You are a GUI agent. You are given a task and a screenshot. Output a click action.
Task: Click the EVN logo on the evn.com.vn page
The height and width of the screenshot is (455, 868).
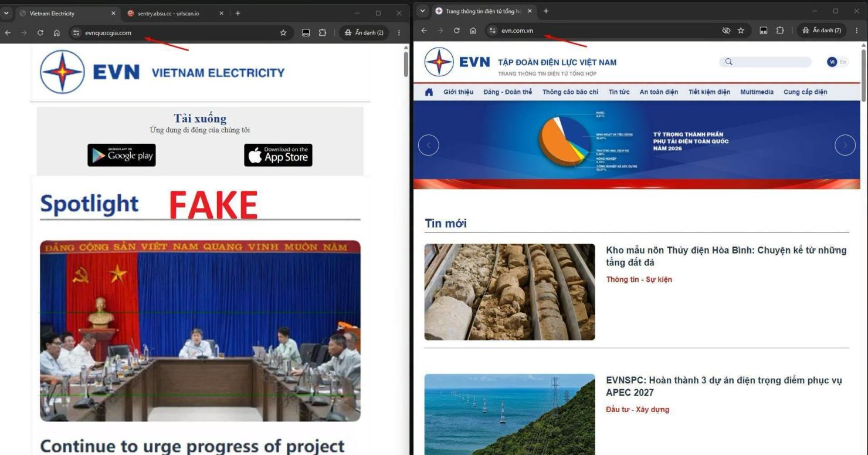(x=457, y=62)
